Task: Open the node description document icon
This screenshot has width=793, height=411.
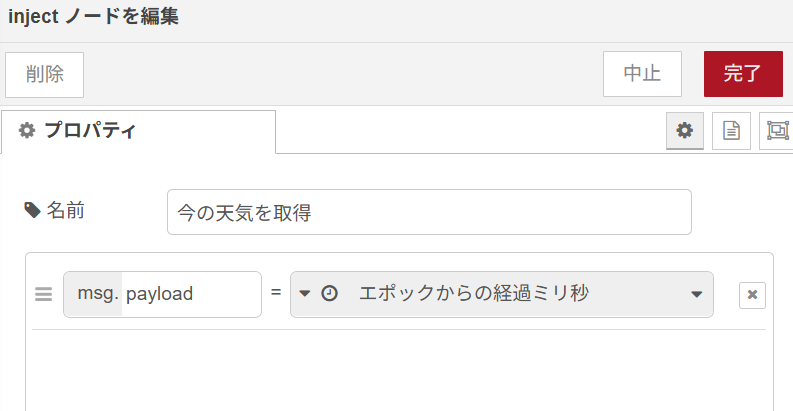Action: tap(731, 130)
